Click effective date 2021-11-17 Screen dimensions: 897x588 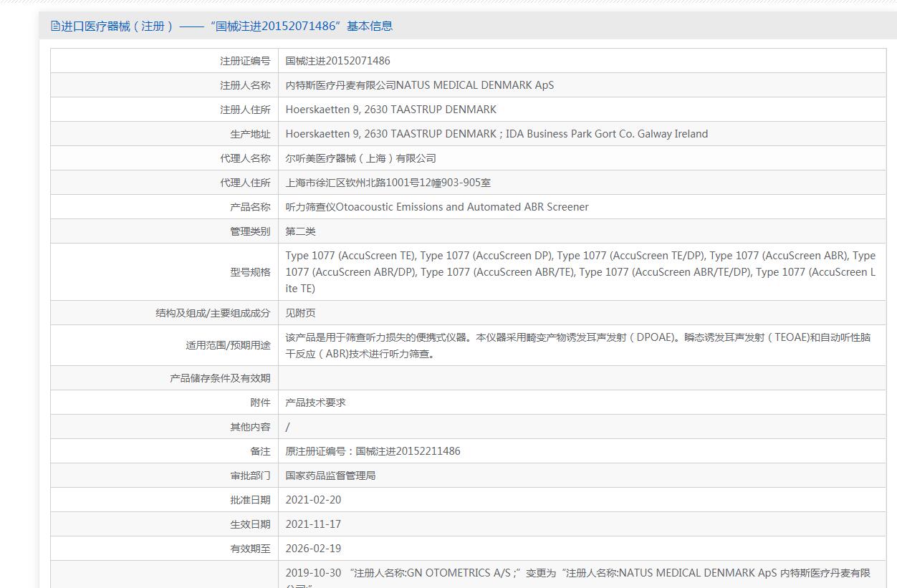click(x=313, y=524)
